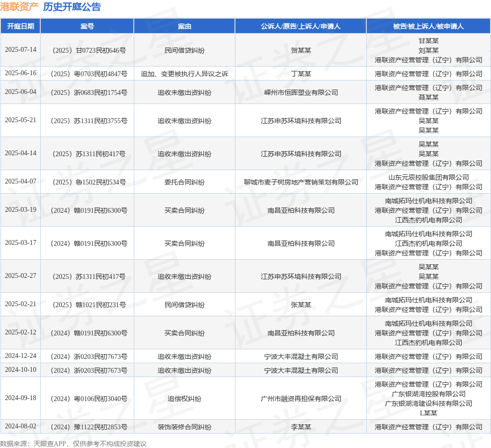This screenshot has width=491, height=448.
Task: Select the date cell 2025-05-21
Action: [21, 120]
